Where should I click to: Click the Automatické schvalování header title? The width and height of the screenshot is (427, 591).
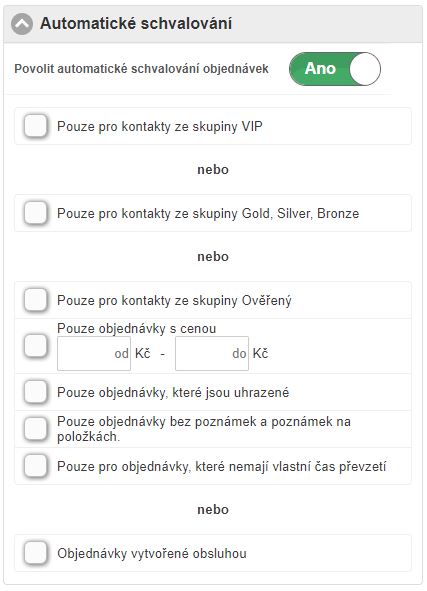(136, 23)
